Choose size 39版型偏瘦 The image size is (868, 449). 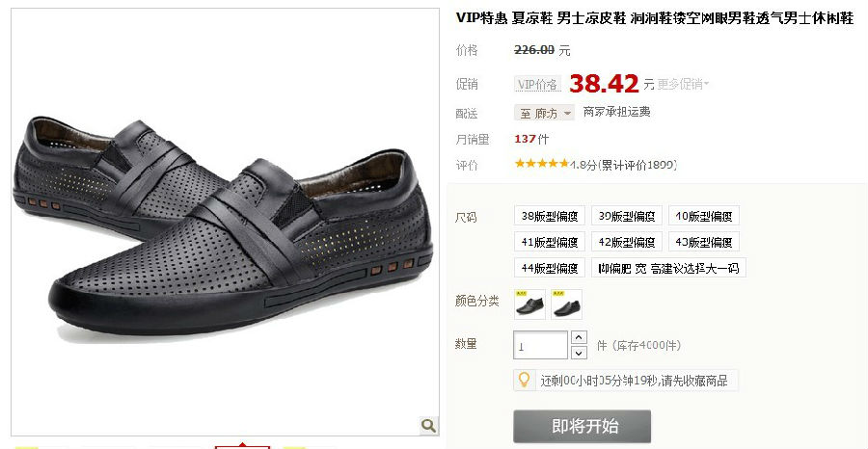627,216
